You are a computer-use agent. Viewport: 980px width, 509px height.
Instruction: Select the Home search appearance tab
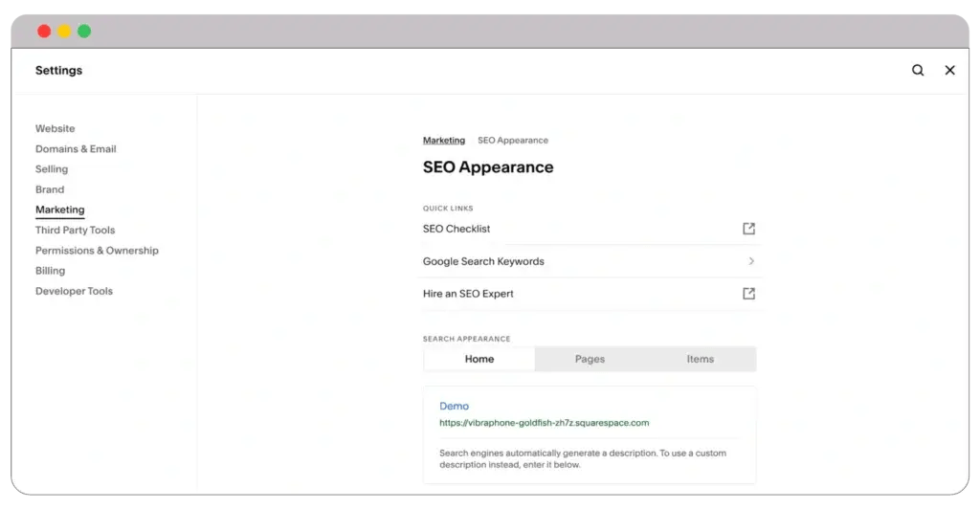tap(479, 359)
